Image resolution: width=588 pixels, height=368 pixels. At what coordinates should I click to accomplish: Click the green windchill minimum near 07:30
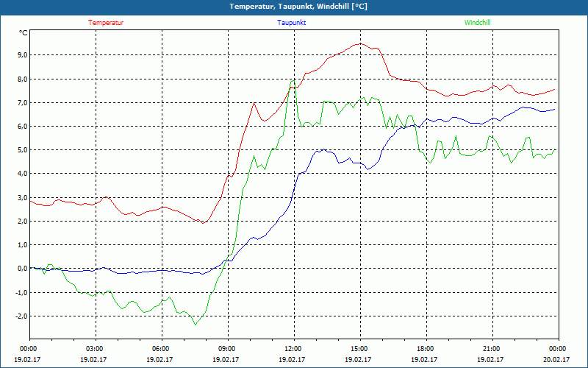point(195,325)
